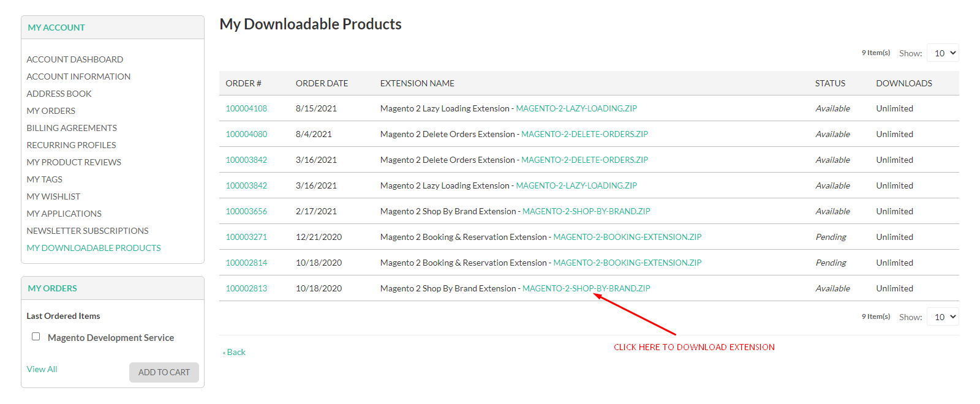
Task: Select My Orders sidebar link
Action: (x=51, y=111)
